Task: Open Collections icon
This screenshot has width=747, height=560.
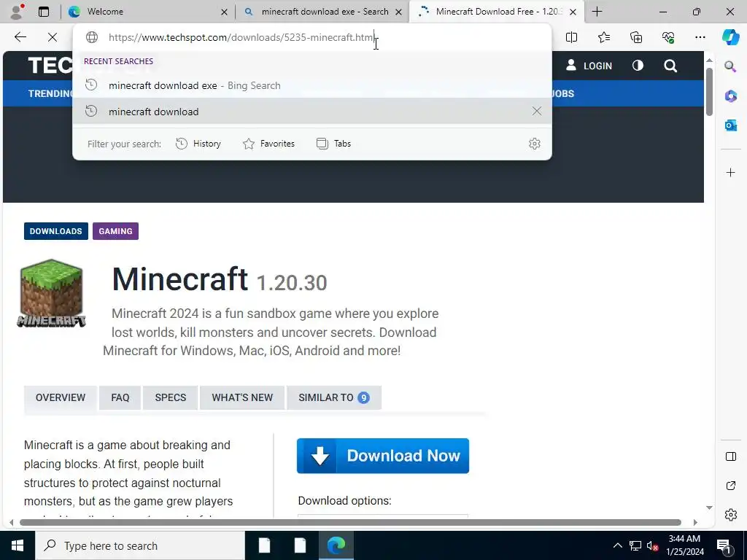Action: click(636, 37)
